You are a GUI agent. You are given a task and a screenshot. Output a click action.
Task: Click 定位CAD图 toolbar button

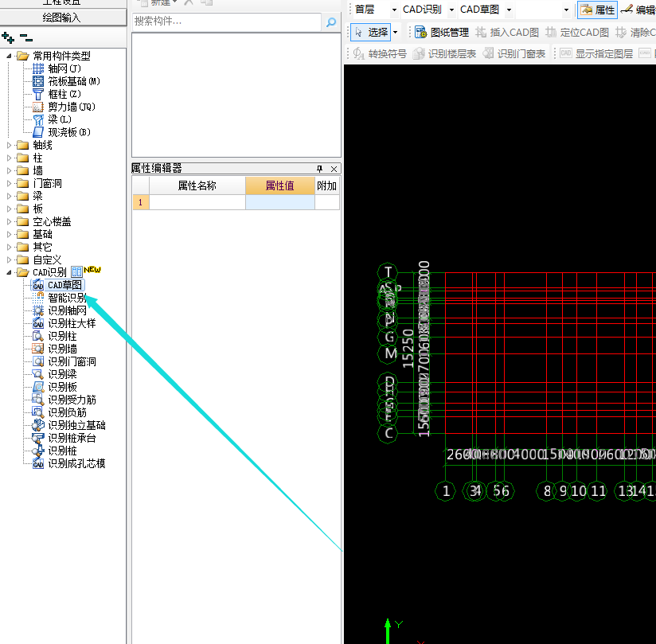(x=577, y=32)
